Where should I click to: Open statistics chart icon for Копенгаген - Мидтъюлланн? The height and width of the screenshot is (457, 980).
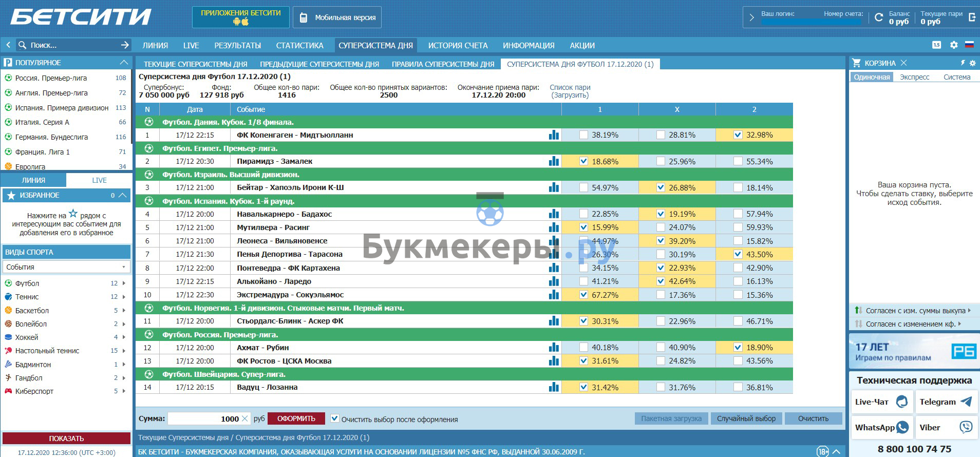[x=554, y=135]
